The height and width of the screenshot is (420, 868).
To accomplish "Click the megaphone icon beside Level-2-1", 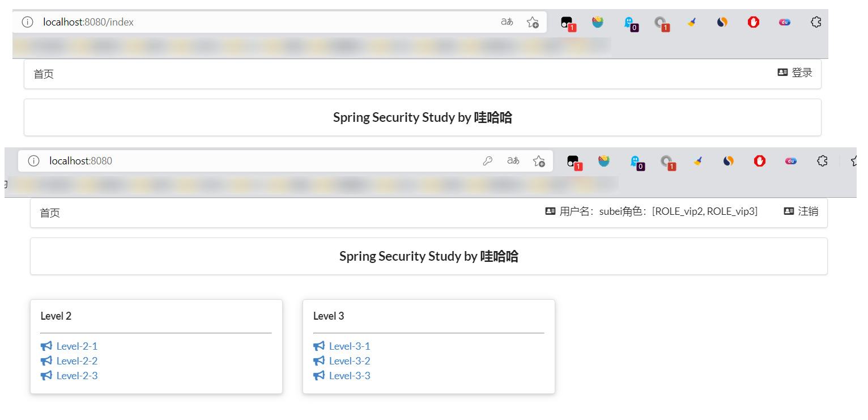I will (46, 346).
